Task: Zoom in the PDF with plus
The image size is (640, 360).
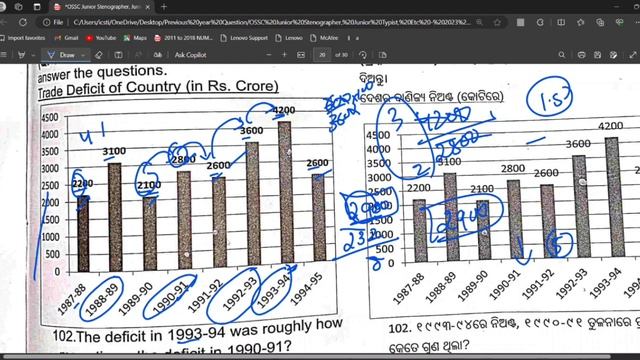Action: tap(284, 55)
